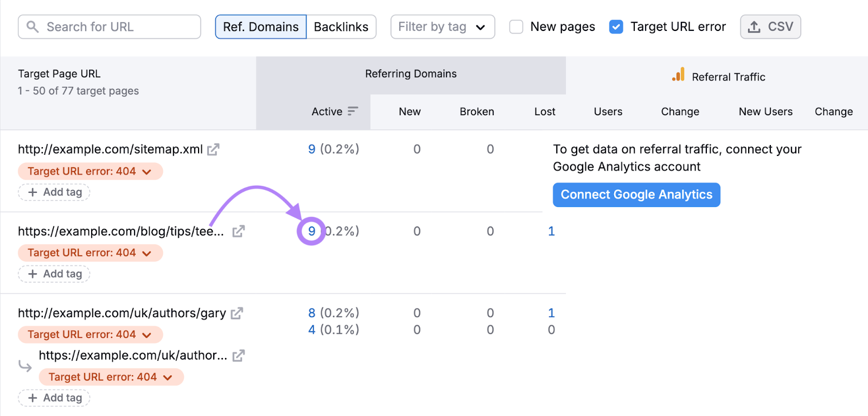Click the Referral Traffic analytics icon
The width and height of the screenshot is (868, 416).
pos(678,75)
